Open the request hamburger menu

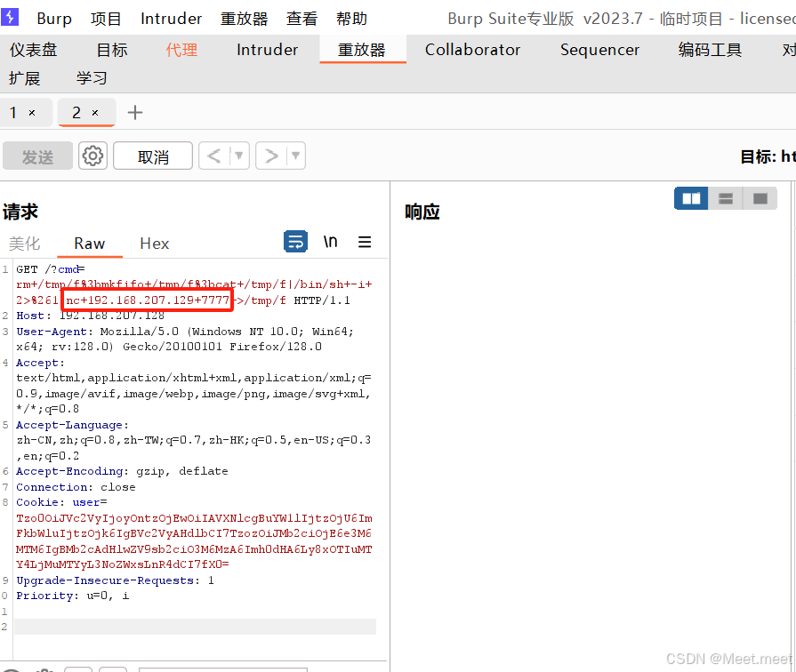tap(365, 242)
